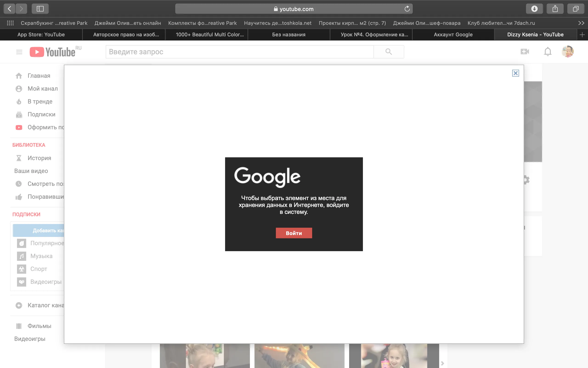This screenshot has height=368, width=588.
Task: Open YouTube hamburger guide menu
Action: point(19,52)
